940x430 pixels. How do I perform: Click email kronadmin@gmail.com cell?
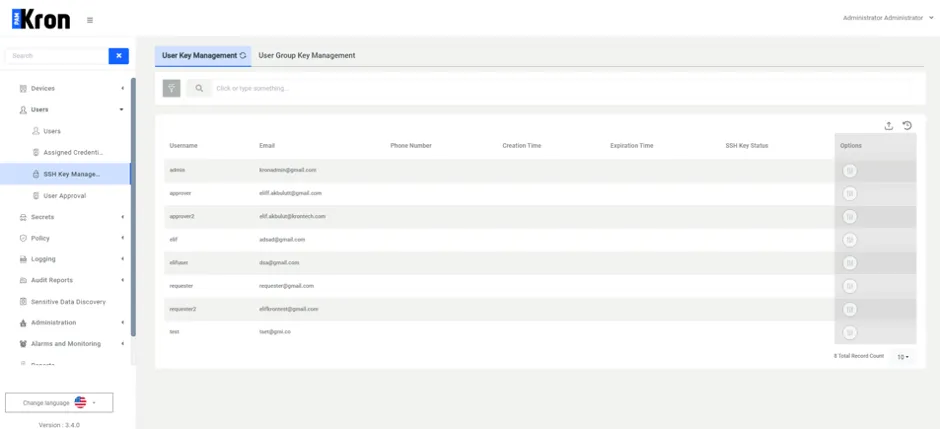tap(287, 170)
